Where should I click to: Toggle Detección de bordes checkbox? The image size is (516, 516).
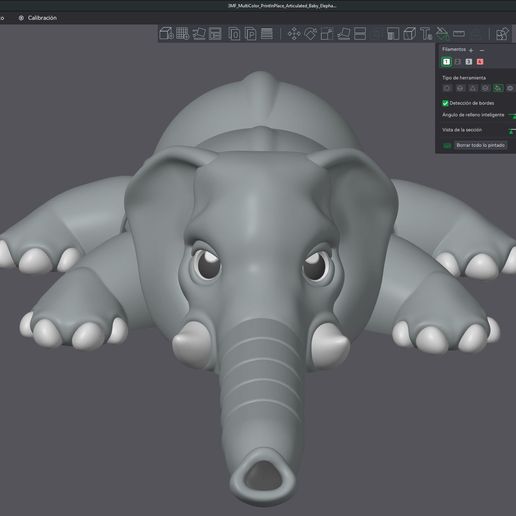click(445, 103)
